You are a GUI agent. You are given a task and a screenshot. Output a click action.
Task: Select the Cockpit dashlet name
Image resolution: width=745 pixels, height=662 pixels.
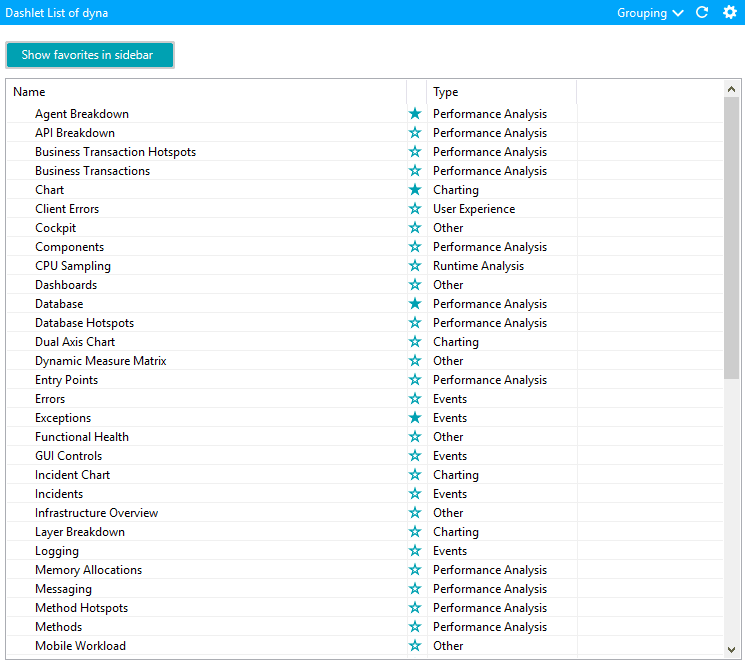point(55,228)
